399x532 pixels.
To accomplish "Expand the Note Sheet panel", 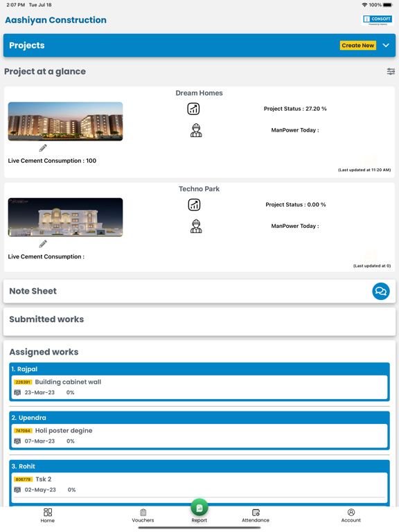I will click(x=199, y=292).
